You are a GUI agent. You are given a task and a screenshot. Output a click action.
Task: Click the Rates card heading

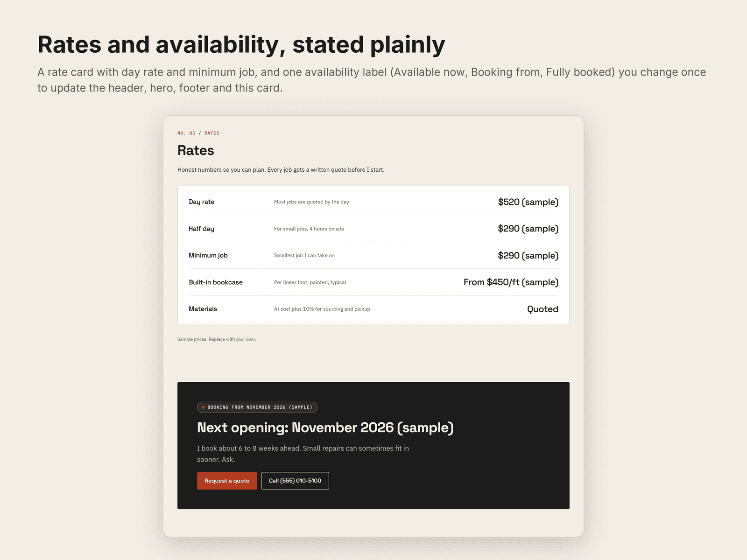tap(196, 150)
